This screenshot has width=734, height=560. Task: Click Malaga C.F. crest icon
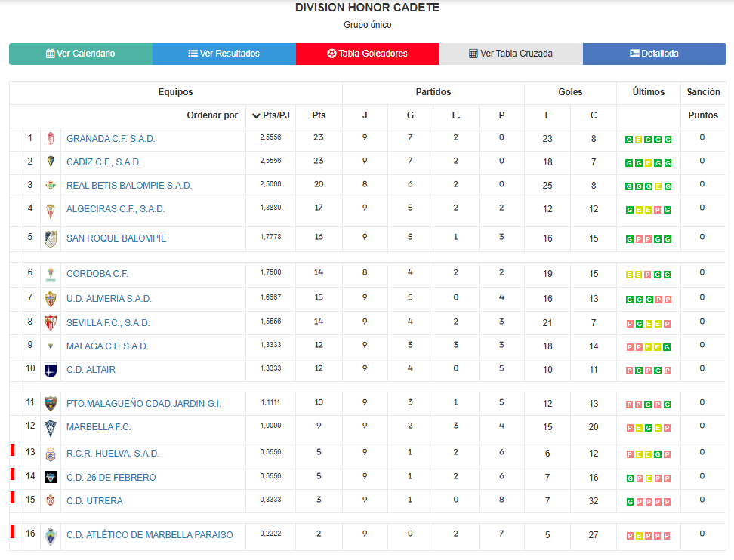coord(51,346)
